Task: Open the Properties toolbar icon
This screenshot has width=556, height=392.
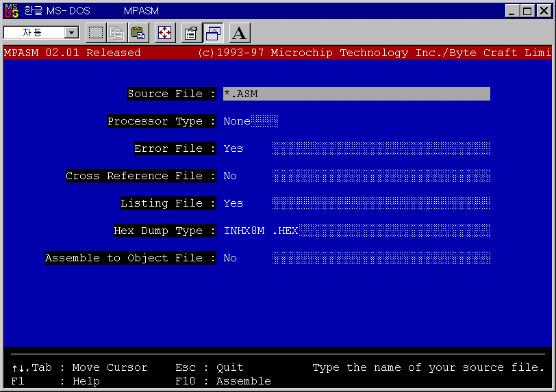Action: click(191, 33)
